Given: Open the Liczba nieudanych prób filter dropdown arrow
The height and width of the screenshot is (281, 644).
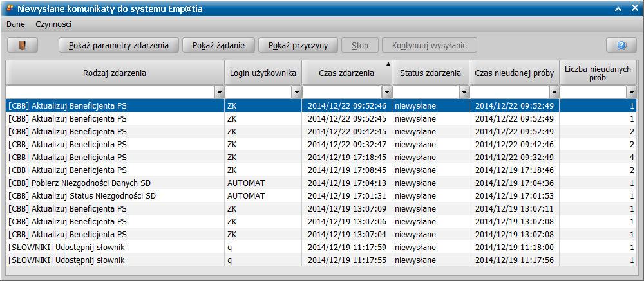Looking at the screenshot, I should click(x=632, y=93).
